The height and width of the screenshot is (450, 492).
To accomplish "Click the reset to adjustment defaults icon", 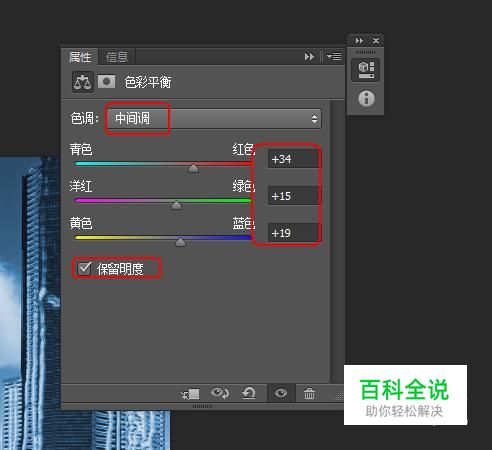I will 249,393.
